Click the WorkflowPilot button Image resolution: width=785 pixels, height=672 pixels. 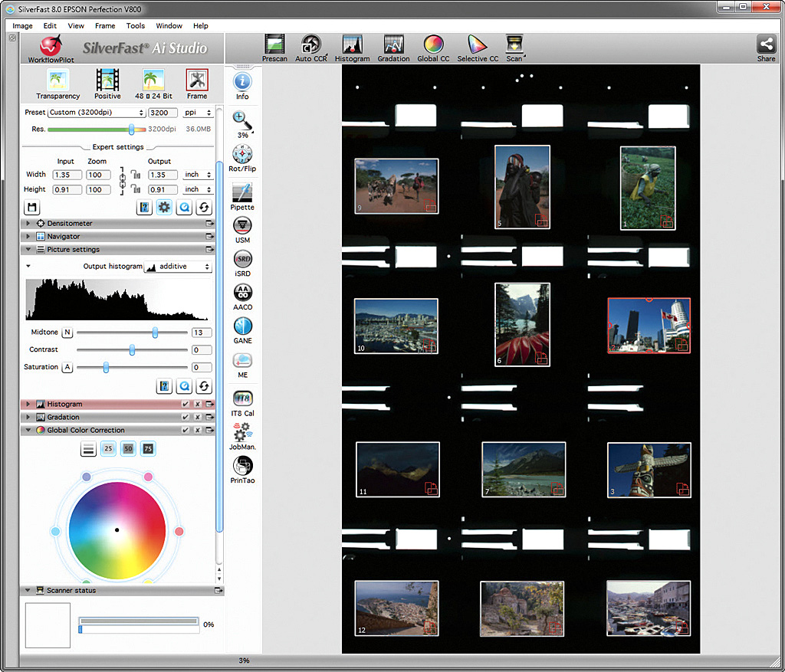click(x=51, y=48)
